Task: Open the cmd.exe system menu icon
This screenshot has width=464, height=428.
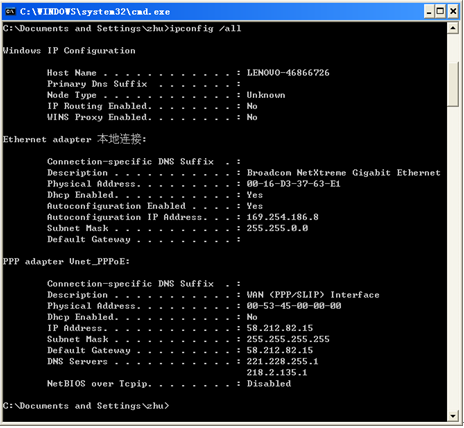Action: click(x=10, y=12)
